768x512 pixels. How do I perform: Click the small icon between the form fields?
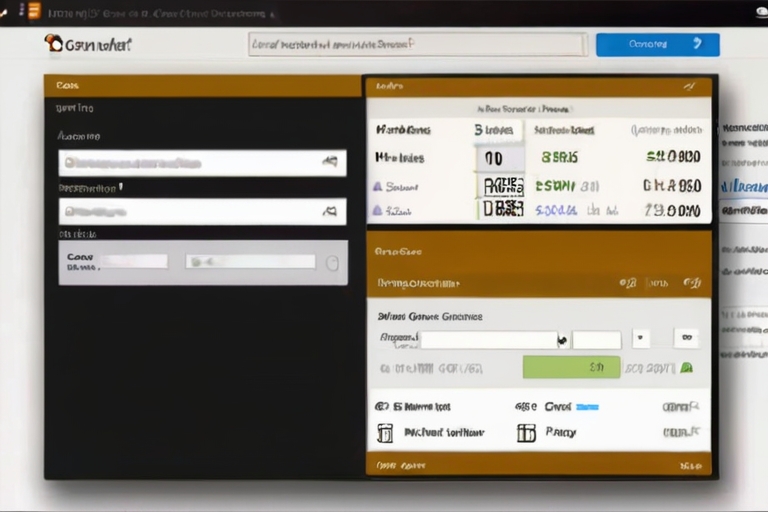[563, 340]
